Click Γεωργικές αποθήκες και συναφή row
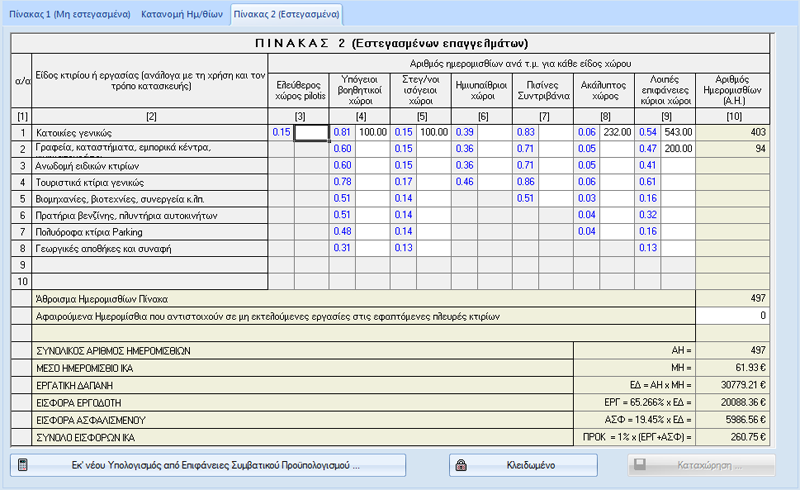Viewport: 800px width, 490px height. coord(149,249)
